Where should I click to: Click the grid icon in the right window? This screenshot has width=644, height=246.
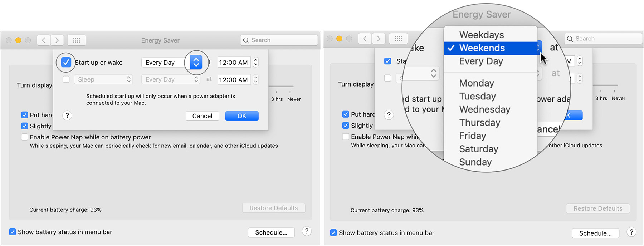[398, 39]
